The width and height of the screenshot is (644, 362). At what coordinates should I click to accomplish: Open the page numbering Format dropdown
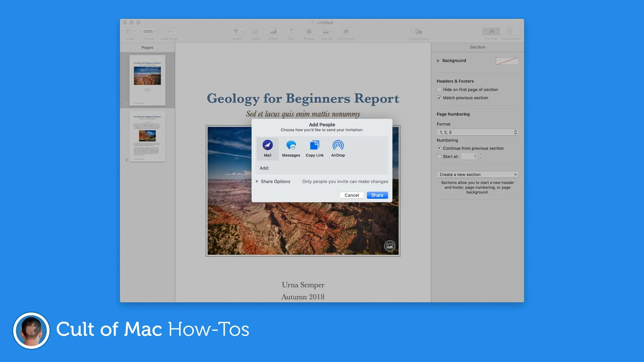pyautogui.click(x=477, y=132)
